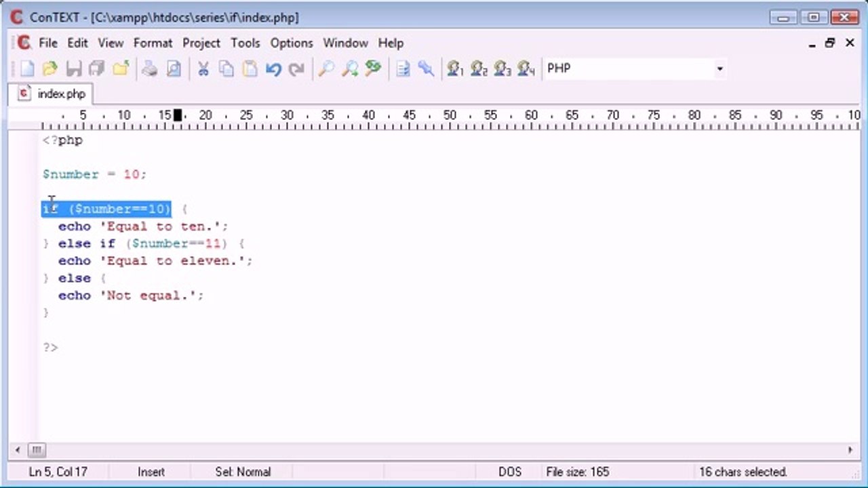Toggle word wrap document icon
Viewport: 868px width, 488px height.
pyautogui.click(x=403, y=68)
